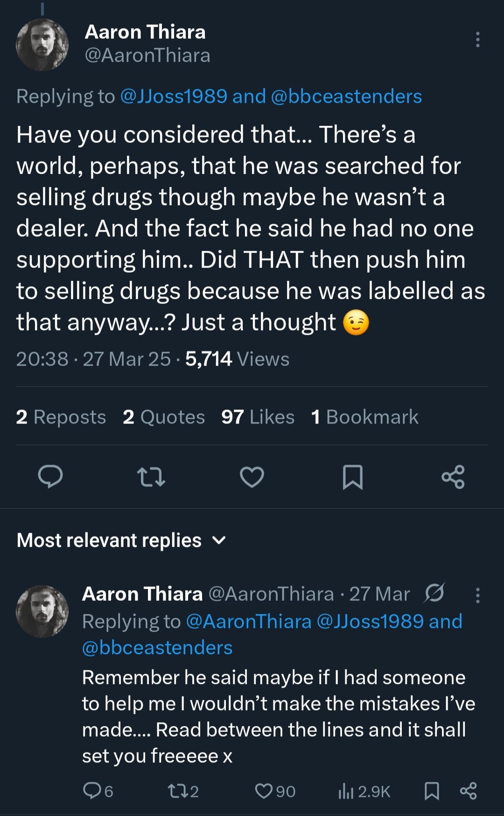The width and height of the screenshot is (504, 816).
Task: Open more options for the reply
Action: [477, 595]
